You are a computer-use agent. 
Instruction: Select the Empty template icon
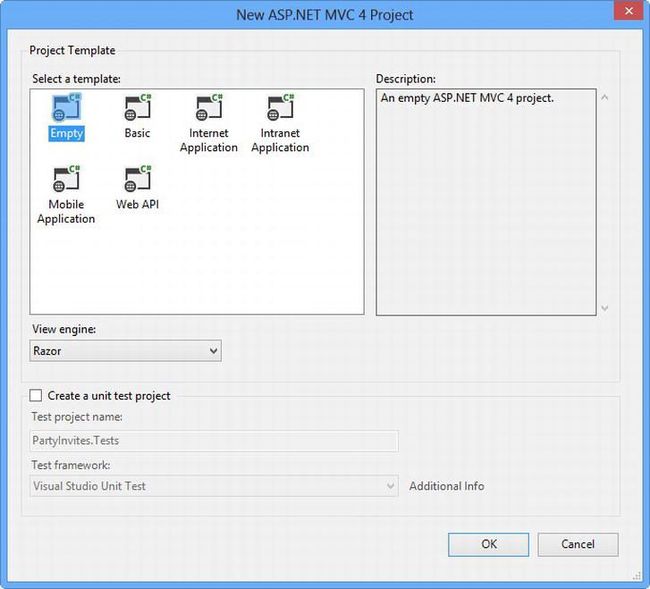[x=66, y=107]
